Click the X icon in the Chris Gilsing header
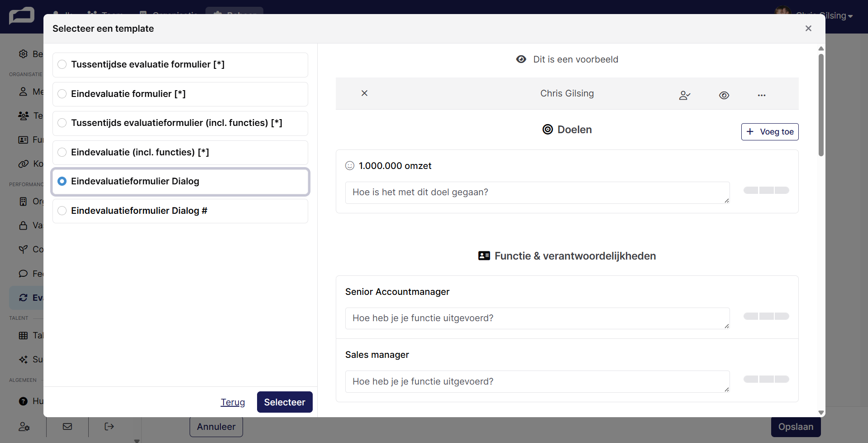The image size is (868, 443). (x=364, y=93)
